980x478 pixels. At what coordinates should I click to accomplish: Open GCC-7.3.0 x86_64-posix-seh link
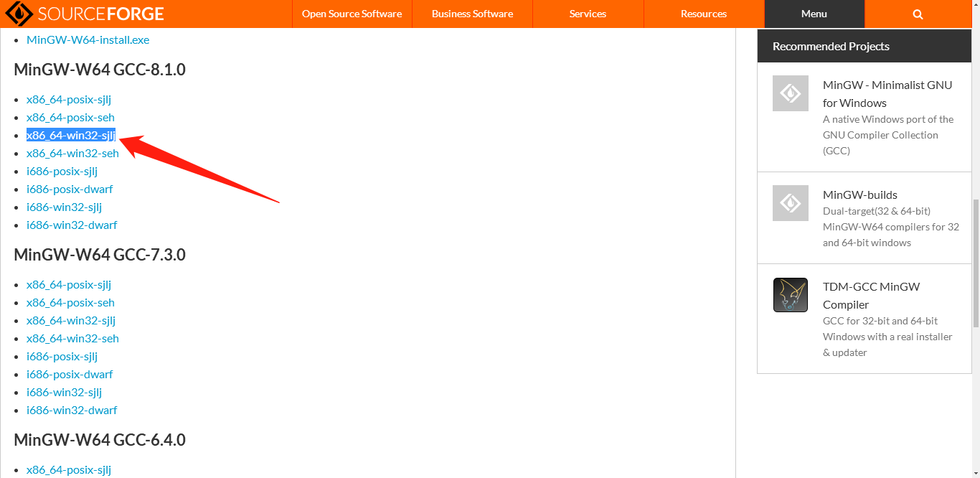(70, 302)
